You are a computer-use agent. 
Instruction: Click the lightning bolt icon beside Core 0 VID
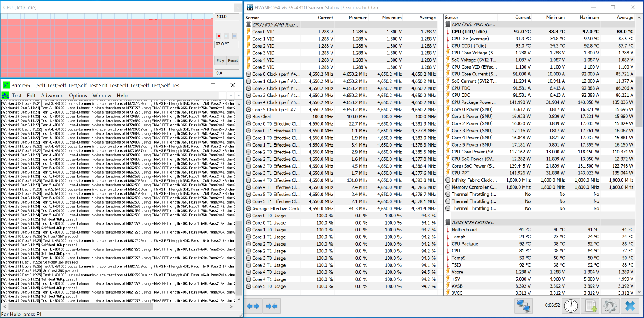(x=248, y=32)
